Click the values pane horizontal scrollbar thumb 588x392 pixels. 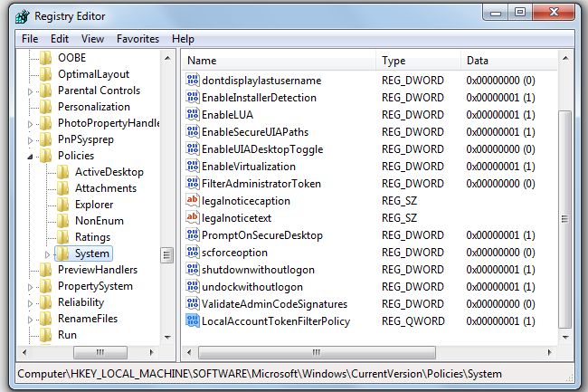click(317, 352)
